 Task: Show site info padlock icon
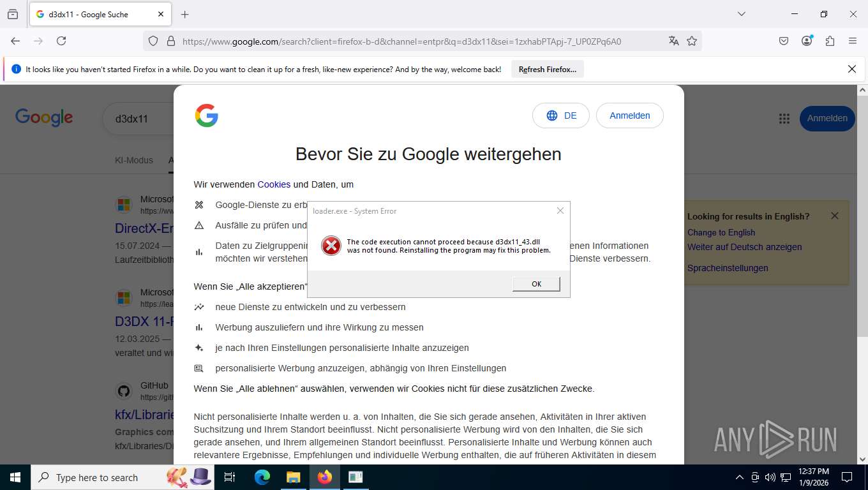coord(170,41)
